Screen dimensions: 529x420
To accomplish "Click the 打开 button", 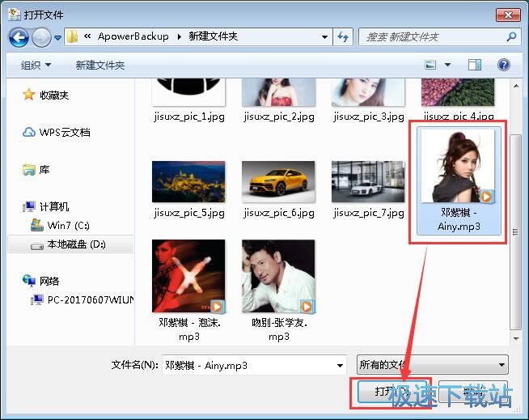I will point(391,392).
